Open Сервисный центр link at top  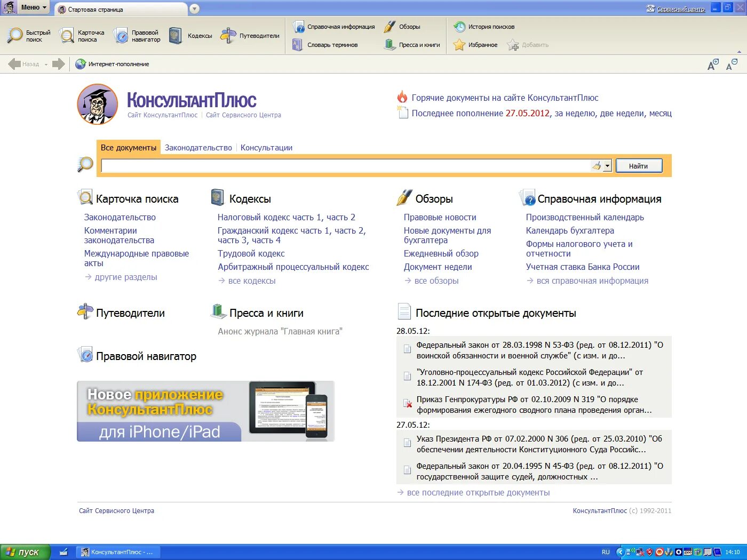click(680, 9)
